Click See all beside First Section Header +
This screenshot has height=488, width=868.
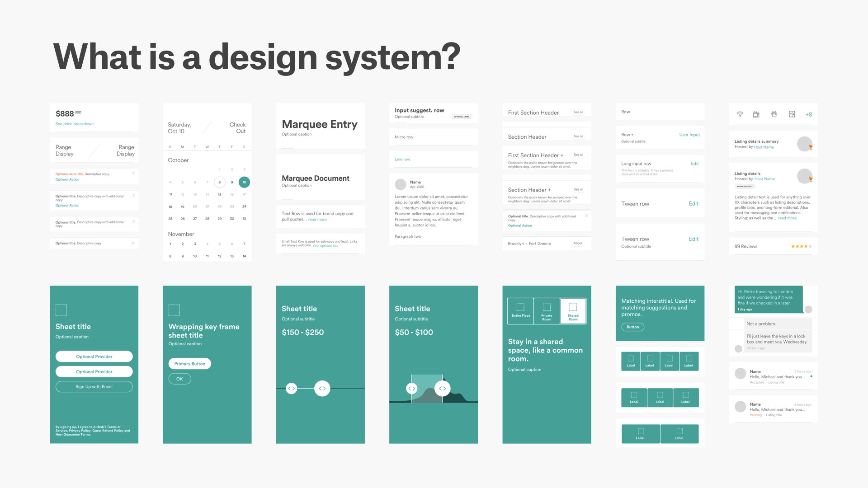click(578, 155)
